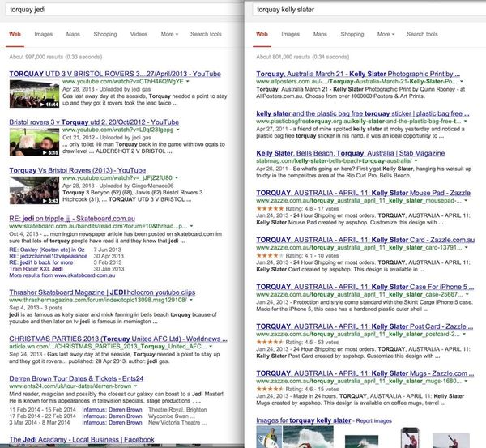Viewport: 486px width, 448px height.
Task: Open 'Derren Brown Tour Dates & Tickets - Ents24' result
Action: (76, 378)
